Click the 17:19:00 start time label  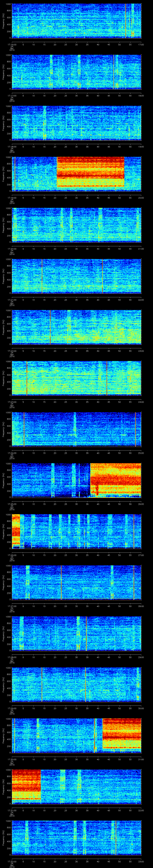pyautogui.click(x=12, y=197)
